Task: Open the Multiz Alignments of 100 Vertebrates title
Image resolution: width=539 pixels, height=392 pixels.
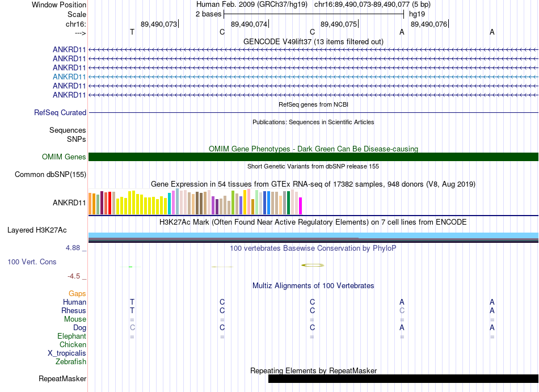Action: (x=313, y=286)
